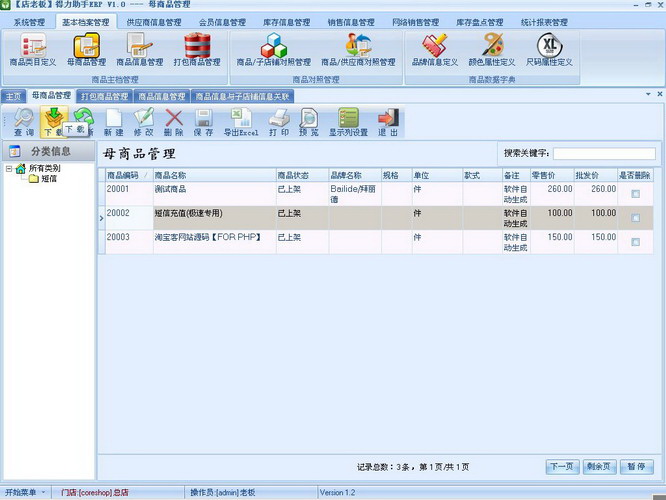The height and width of the screenshot is (500, 666).
Task: Click the 下一页 button
Action: (x=562, y=467)
